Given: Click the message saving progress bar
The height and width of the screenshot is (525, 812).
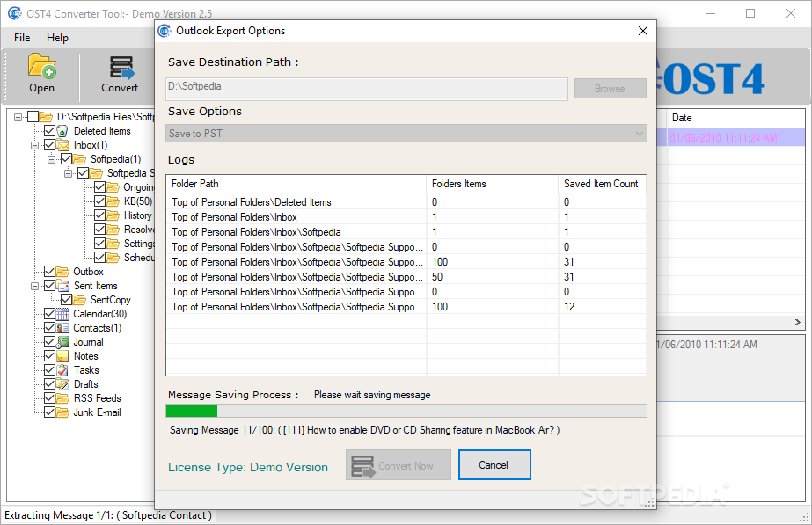Looking at the screenshot, I should [406, 411].
